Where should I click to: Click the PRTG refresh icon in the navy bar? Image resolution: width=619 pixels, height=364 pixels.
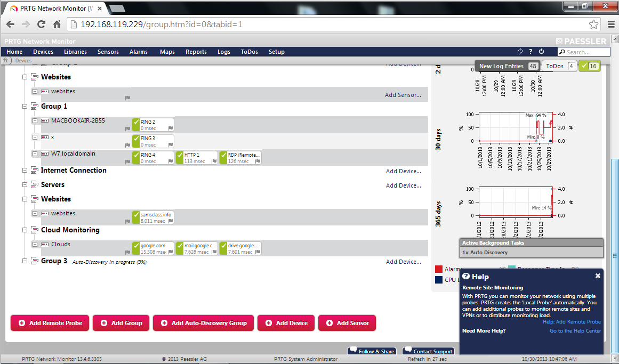click(520, 52)
